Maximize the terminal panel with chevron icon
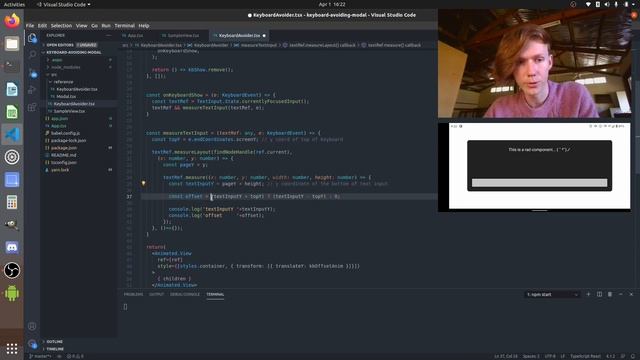The image size is (640, 360). [620, 294]
